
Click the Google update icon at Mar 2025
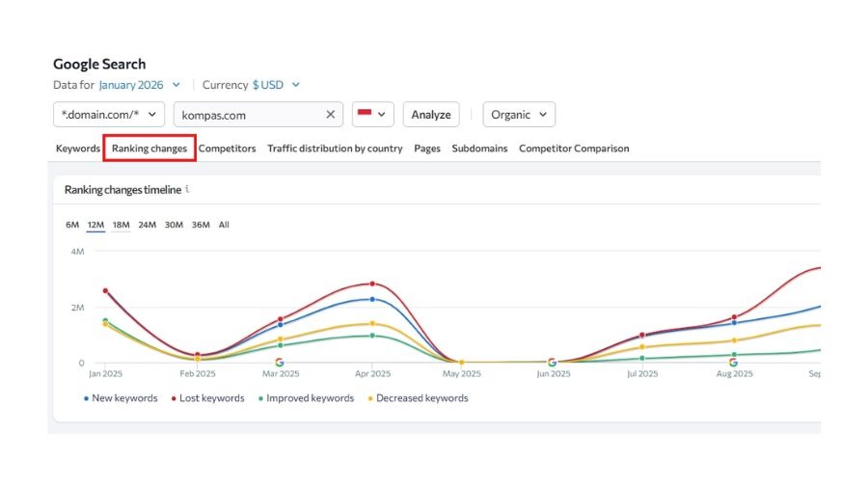pyautogui.click(x=280, y=363)
